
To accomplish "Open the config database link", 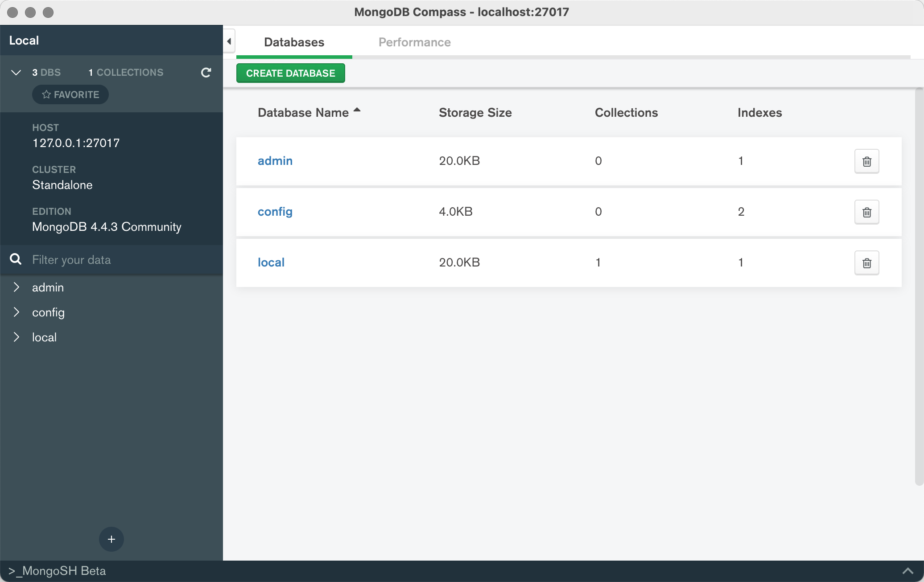I will [275, 212].
